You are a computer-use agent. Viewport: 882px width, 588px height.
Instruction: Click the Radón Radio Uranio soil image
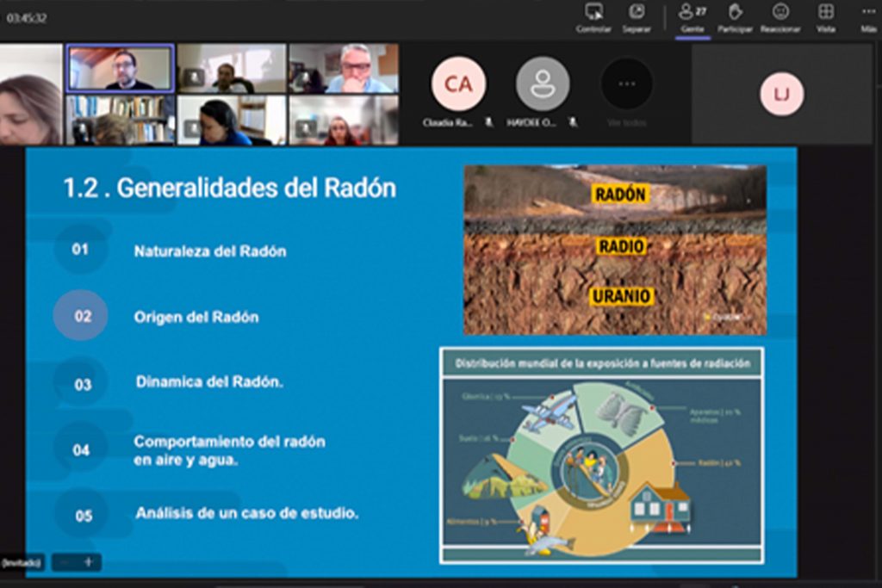(614, 250)
